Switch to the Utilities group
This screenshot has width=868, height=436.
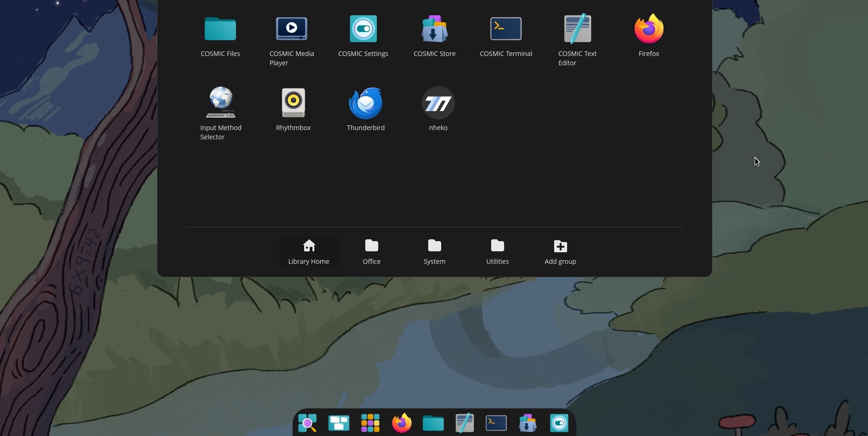point(498,252)
